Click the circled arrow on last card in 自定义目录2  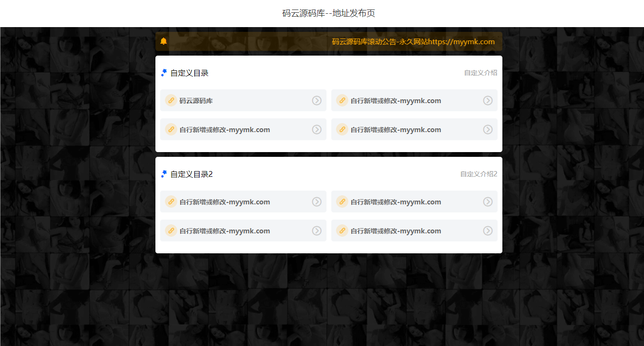click(488, 231)
